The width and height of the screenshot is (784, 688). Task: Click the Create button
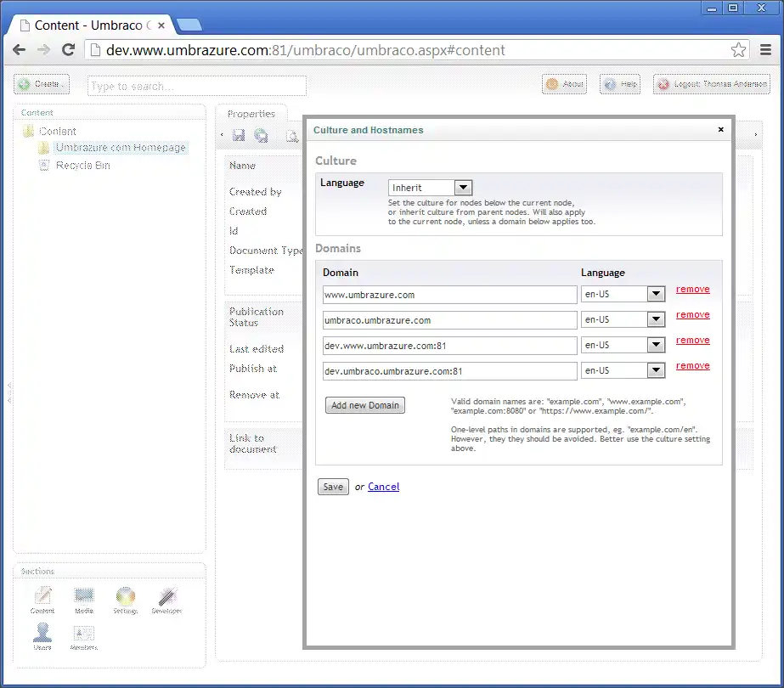click(42, 84)
